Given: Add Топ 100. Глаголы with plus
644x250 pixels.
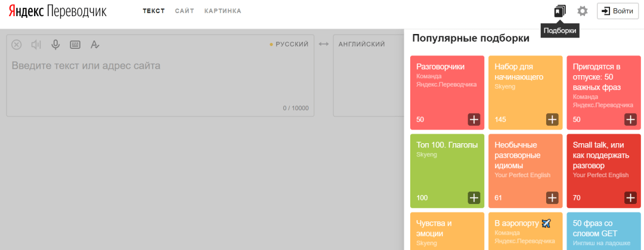Looking at the screenshot, I should click(x=474, y=197).
